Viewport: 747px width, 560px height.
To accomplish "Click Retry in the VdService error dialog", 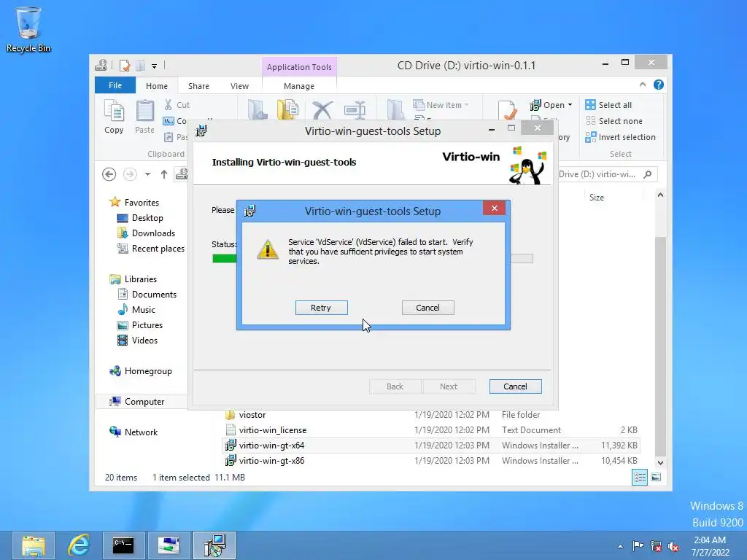I will (x=321, y=308).
